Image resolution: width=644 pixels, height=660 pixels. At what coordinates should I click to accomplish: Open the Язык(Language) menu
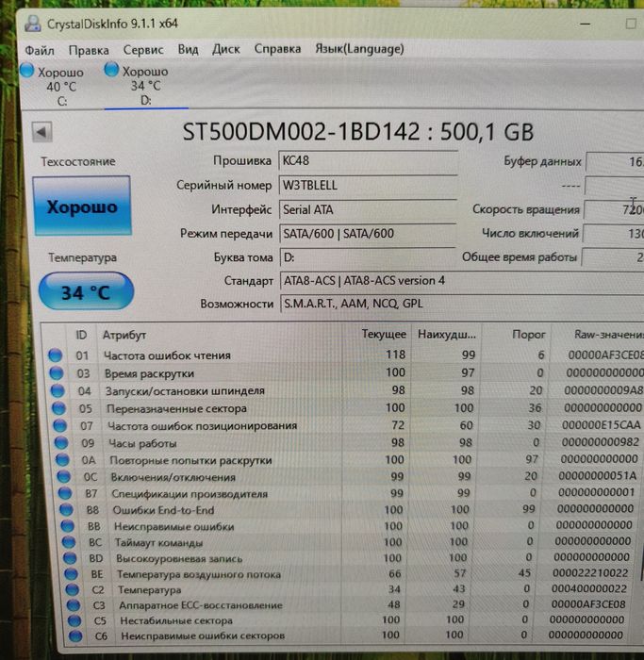pos(359,49)
